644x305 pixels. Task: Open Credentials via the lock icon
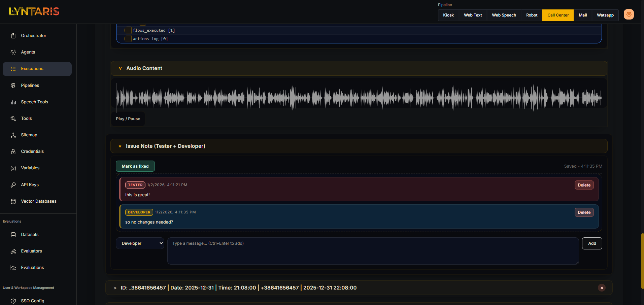tap(13, 151)
